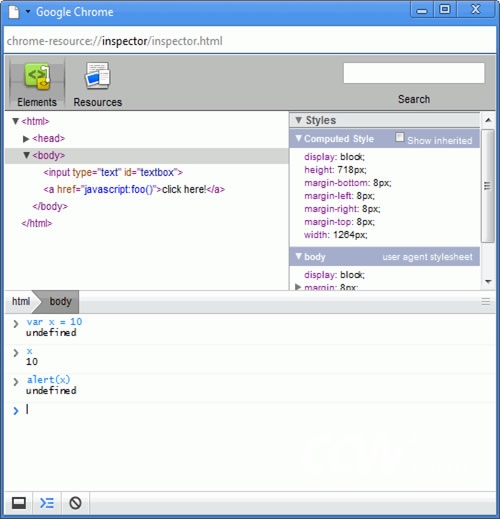Click the console output "10"

(32, 362)
